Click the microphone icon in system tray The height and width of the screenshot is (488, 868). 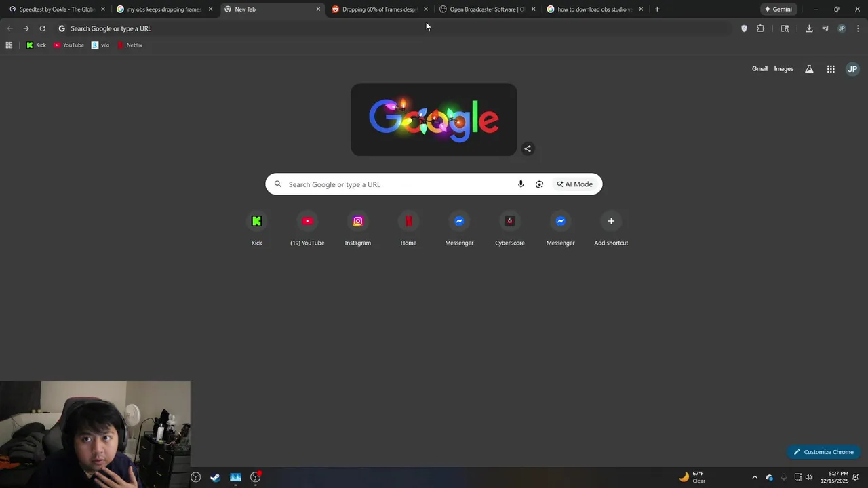point(784,477)
